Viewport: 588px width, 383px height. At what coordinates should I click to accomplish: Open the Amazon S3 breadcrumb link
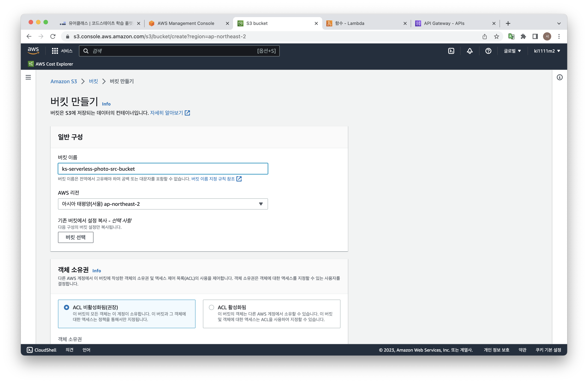click(x=64, y=81)
